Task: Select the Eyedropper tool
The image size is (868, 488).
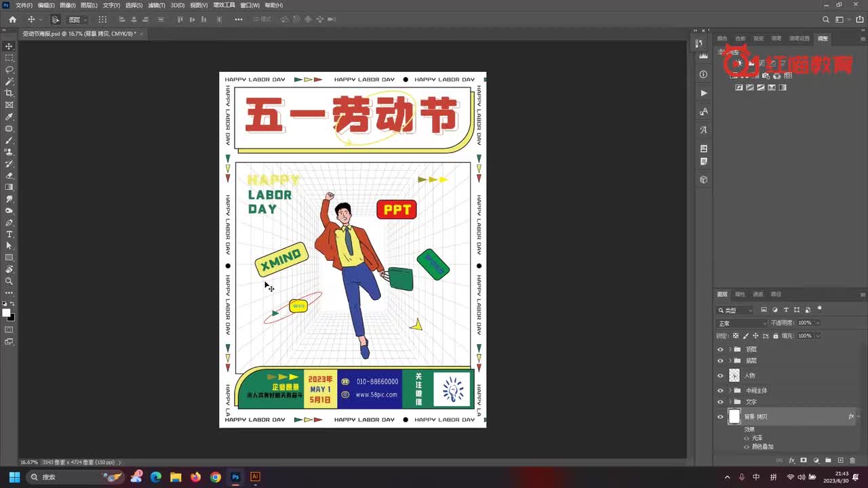Action: [x=9, y=117]
